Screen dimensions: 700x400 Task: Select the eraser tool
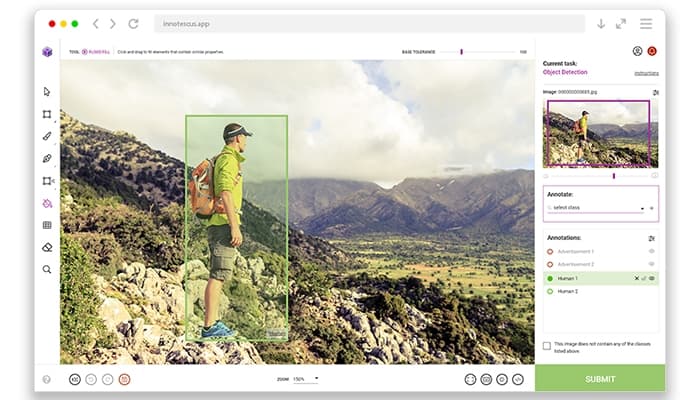point(47,247)
